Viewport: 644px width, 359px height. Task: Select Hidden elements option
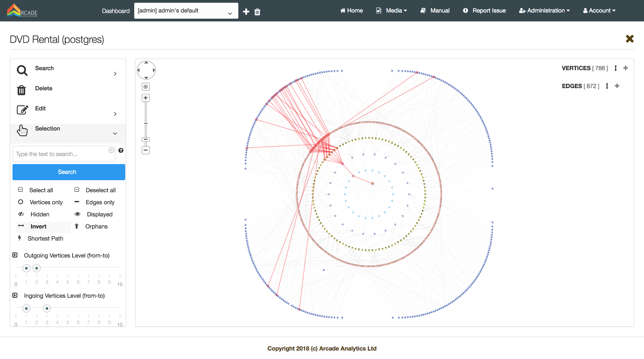pyautogui.click(x=40, y=214)
